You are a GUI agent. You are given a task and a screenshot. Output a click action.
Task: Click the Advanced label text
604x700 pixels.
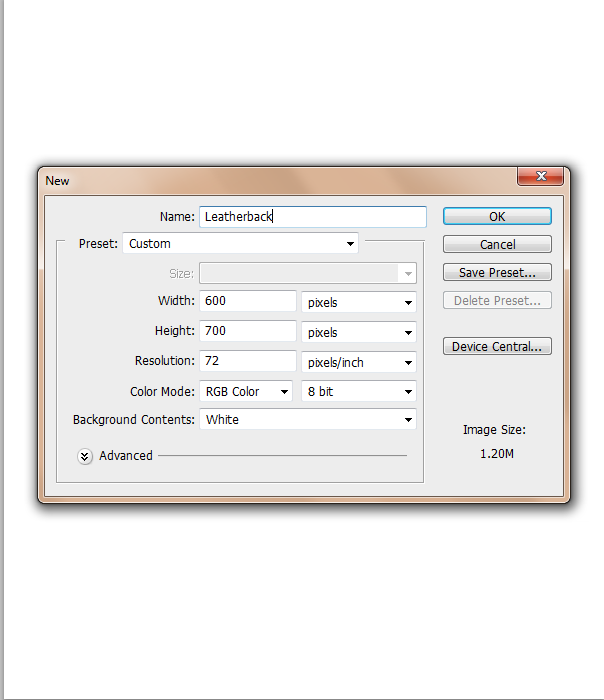pyautogui.click(x=126, y=455)
